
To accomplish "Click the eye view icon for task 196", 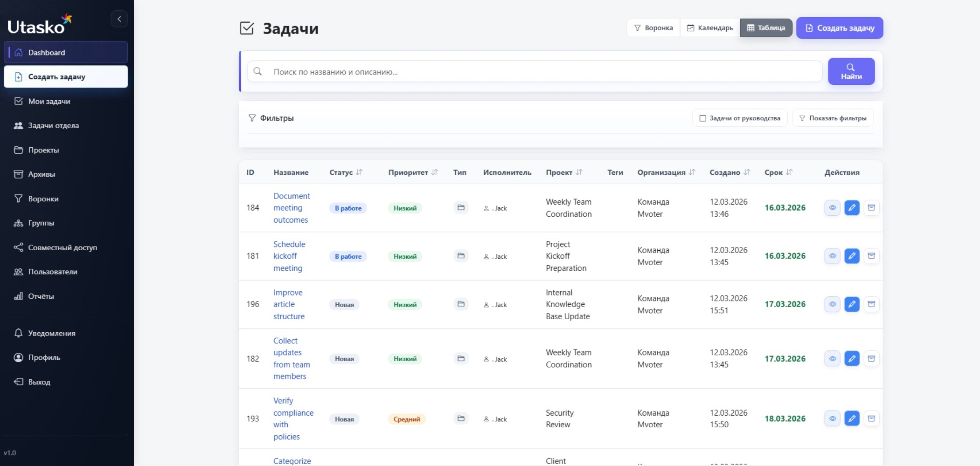I will click(833, 304).
